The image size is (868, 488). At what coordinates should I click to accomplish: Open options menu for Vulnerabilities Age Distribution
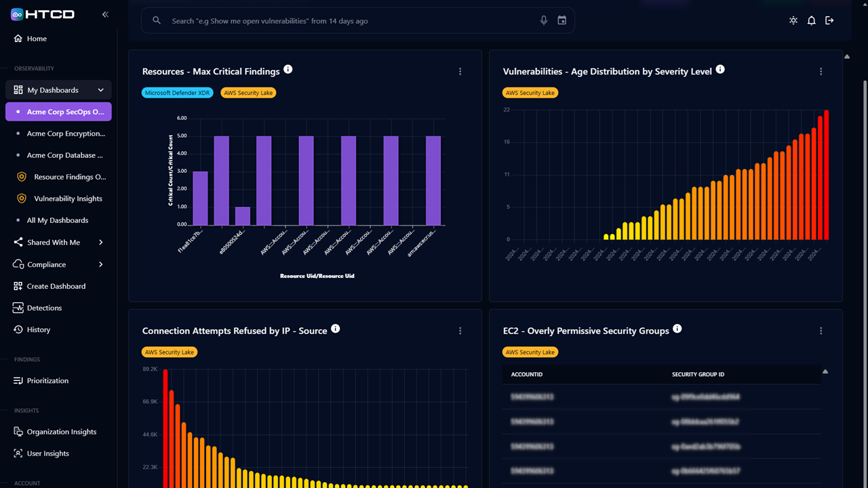pos(821,72)
